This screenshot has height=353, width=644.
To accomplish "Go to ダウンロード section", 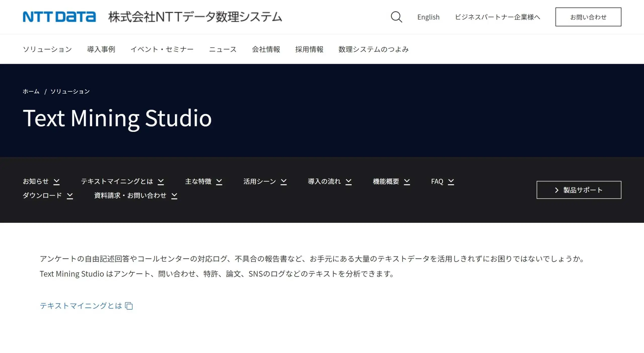I will coord(42,195).
